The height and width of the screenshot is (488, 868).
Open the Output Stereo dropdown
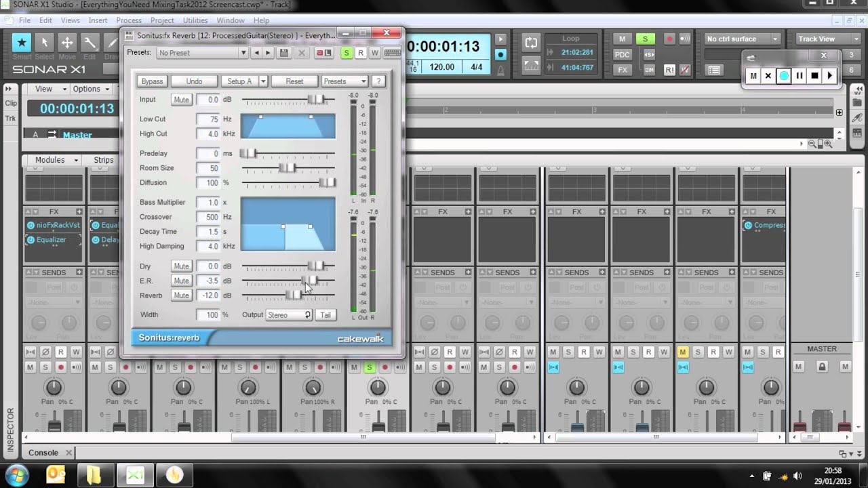(289, 315)
